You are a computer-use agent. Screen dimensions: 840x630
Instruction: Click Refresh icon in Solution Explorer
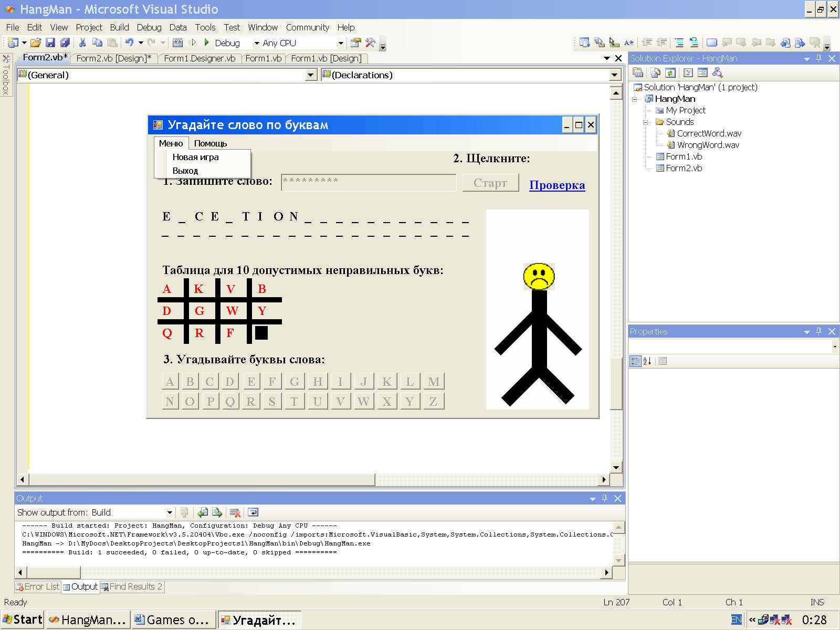[670, 73]
